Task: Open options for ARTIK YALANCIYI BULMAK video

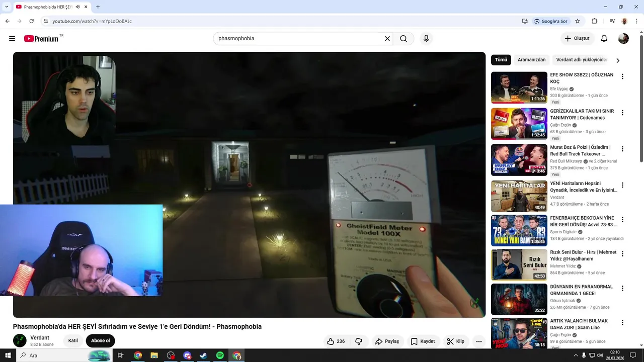Action: [x=622, y=323]
